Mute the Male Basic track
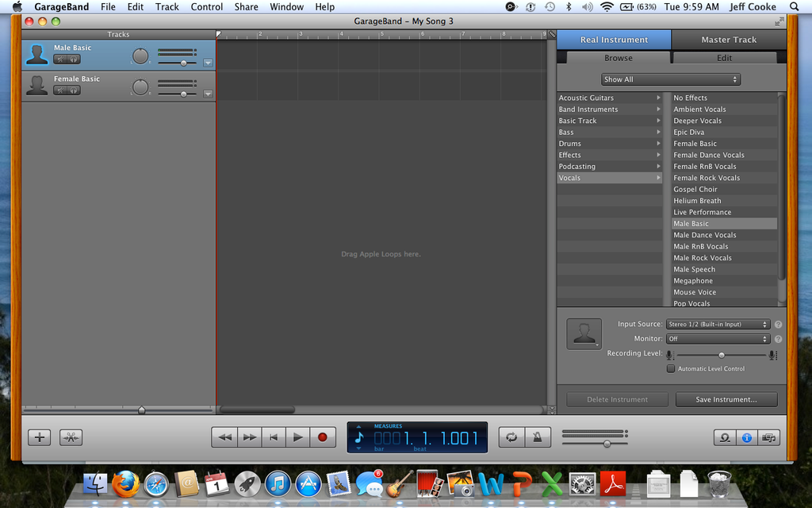This screenshot has height=508, width=812. [x=60, y=59]
